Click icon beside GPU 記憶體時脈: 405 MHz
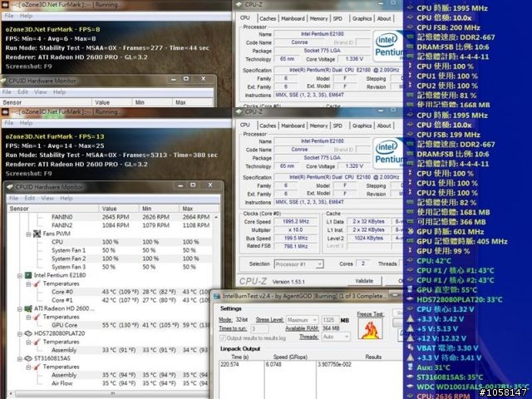532x399 pixels. click(410, 241)
